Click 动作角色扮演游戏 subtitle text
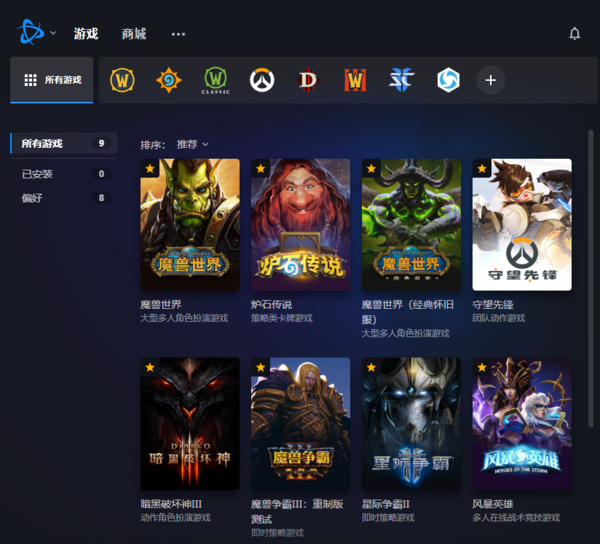This screenshot has width=600, height=544. pyautogui.click(x=175, y=518)
